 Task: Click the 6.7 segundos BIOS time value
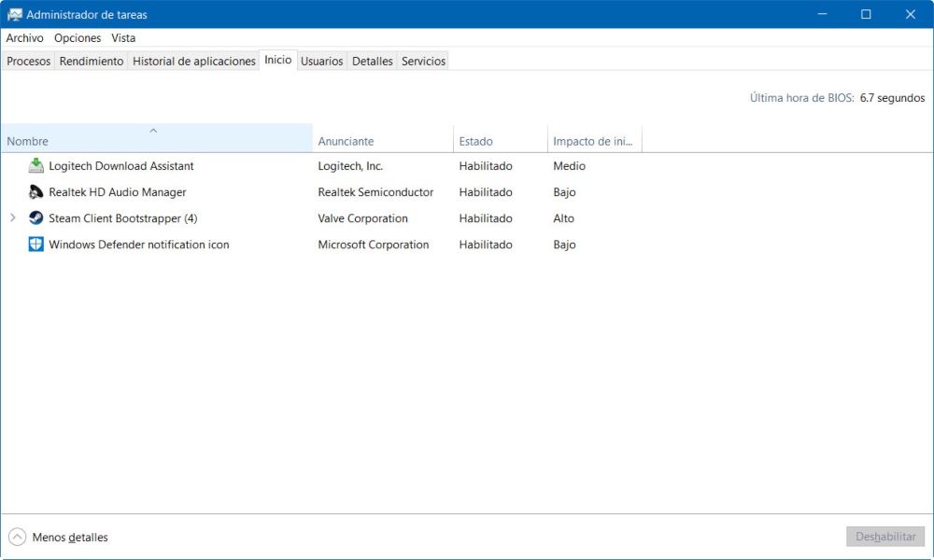click(x=892, y=98)
